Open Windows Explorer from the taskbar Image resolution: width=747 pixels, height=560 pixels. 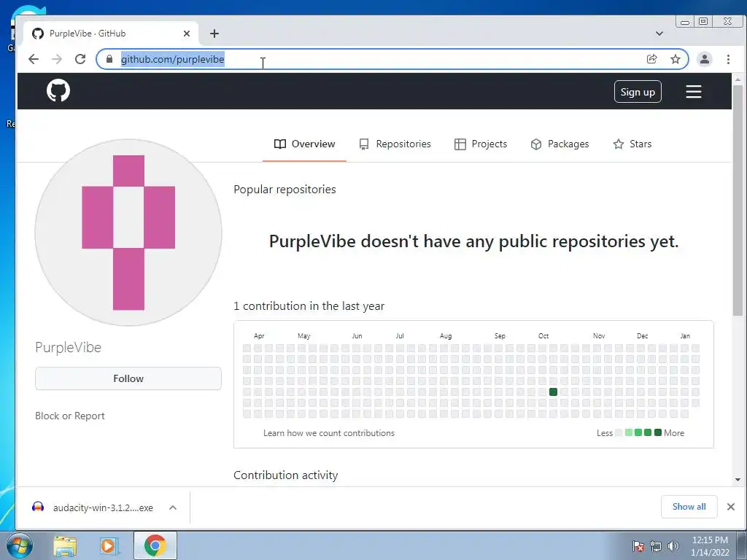(x=65, y=545)
